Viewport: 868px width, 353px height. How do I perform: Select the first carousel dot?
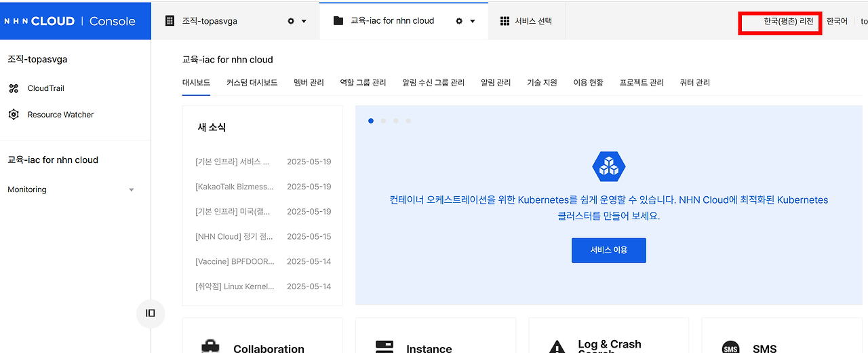[x=371, y=121]
